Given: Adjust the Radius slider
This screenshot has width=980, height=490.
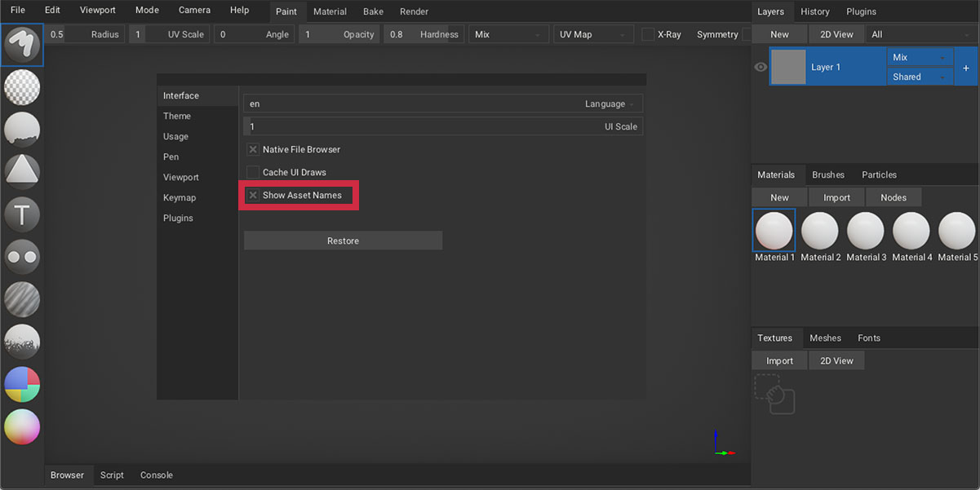Looking at the screenshot, I should 86,34.
